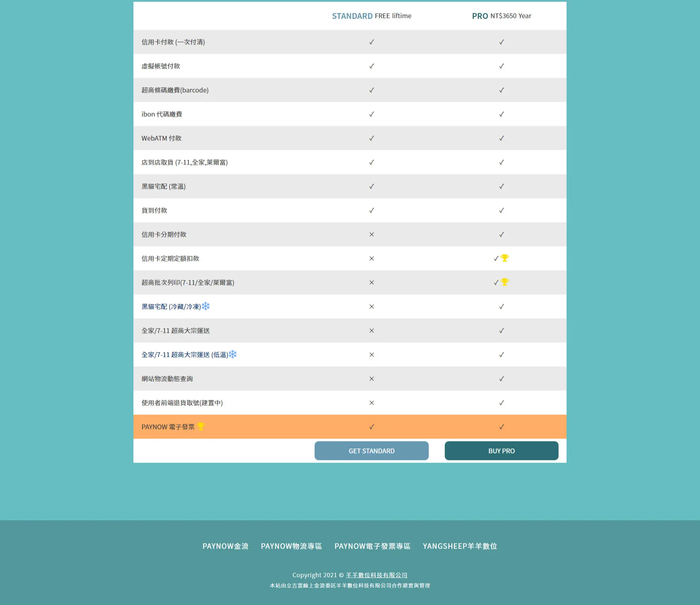Click STANDARD cross mark for 超商批次列印
Image resolution: width=700 pixels, height=605 pixels.
point(372,282)
